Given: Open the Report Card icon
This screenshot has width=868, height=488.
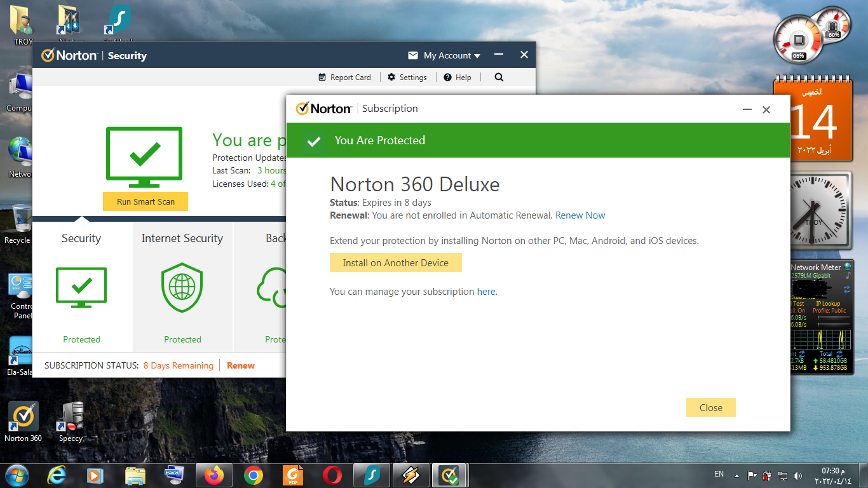Looking at the screenshot, I should 322,77.
